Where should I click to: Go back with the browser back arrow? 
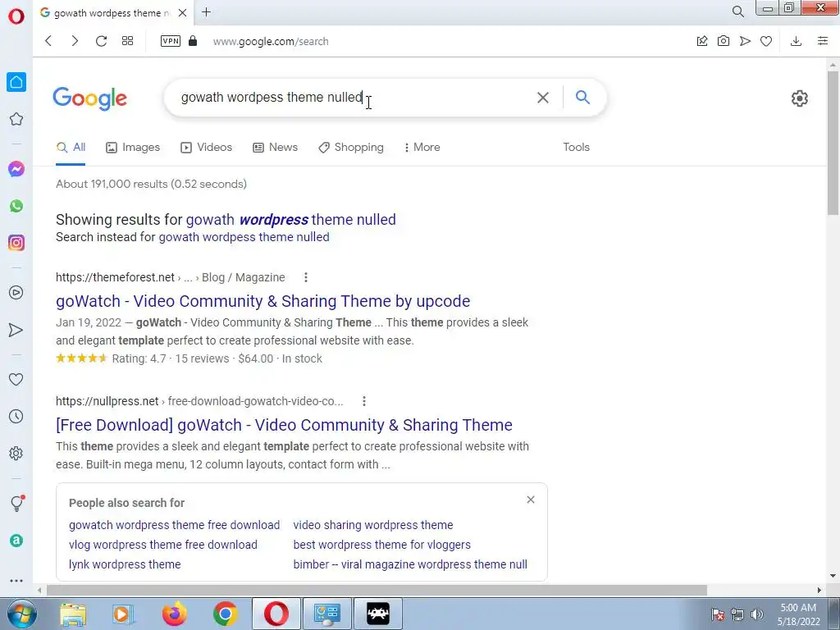48,41
